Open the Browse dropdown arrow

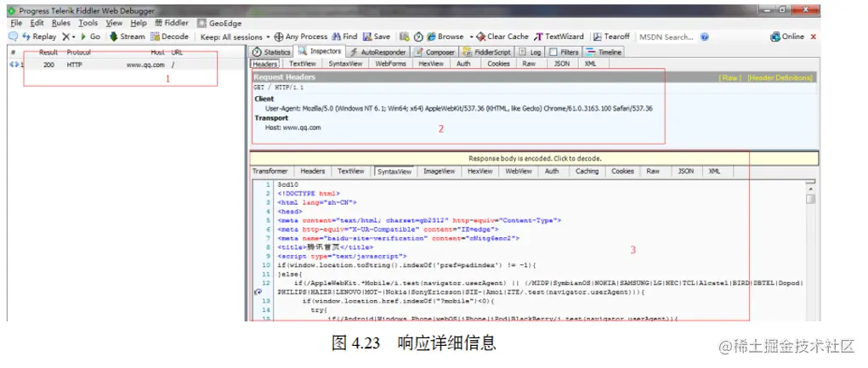point(472,37)
